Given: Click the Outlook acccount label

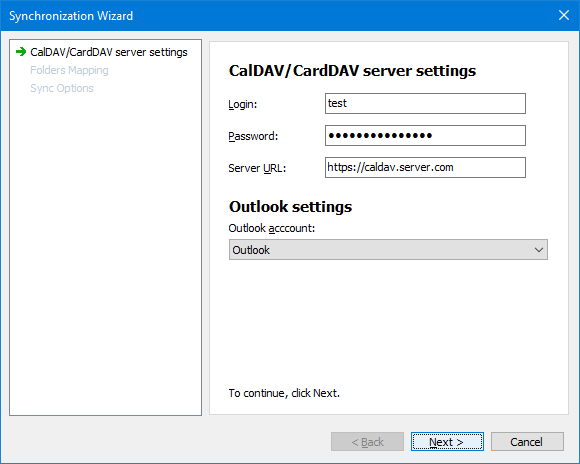Looking at the screenshot, I should (x=272, y=228).
